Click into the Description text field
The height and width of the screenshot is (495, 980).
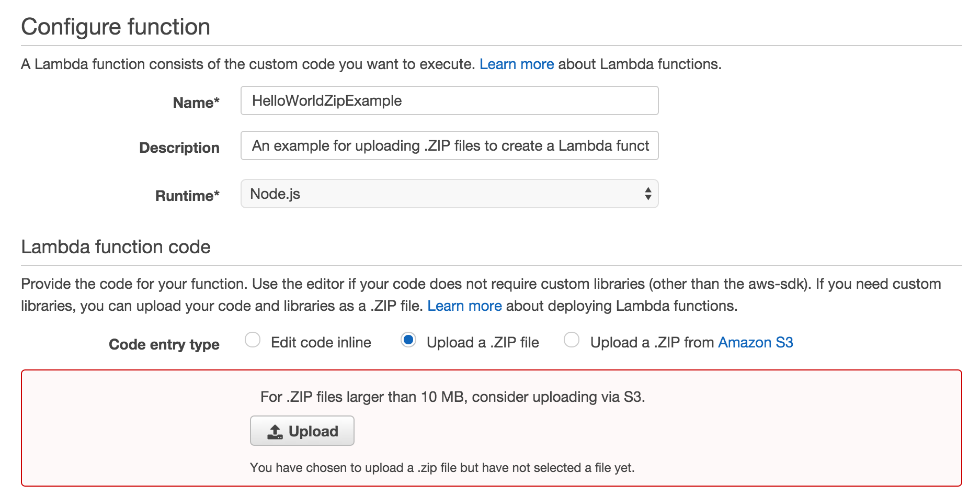tap(449, 146)
